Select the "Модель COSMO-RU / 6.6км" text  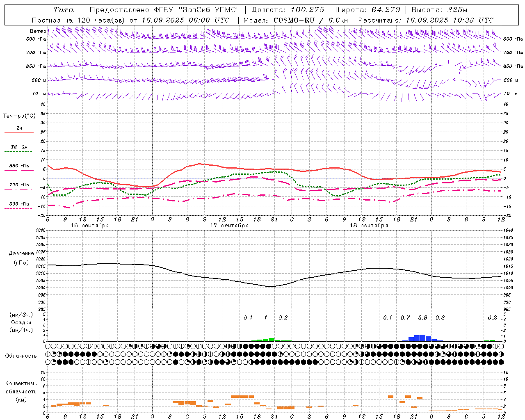pos(296,20)
